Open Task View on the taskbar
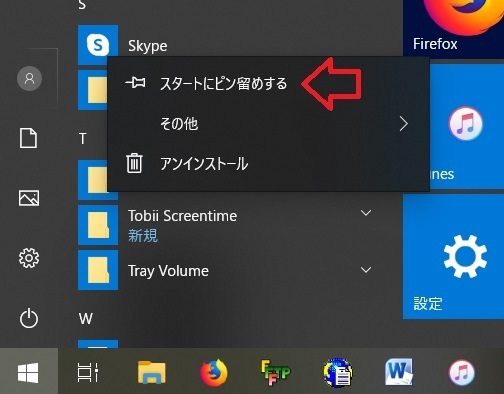The image size is (504, 394). [x=88, y=372]
